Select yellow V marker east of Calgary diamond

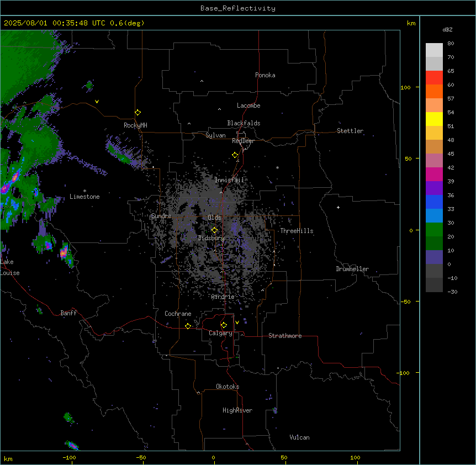coord(237,323)
